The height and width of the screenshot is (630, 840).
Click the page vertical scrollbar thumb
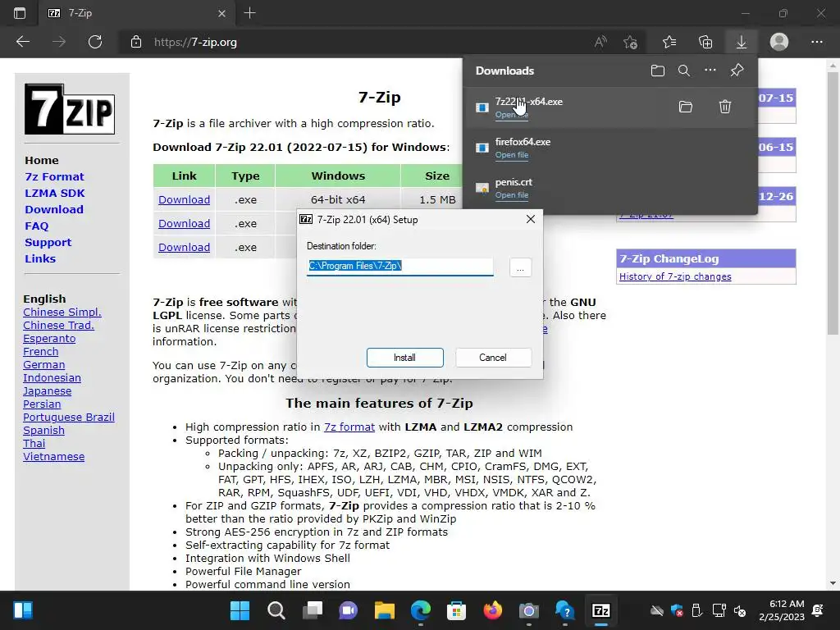click(x=833, y=203)
